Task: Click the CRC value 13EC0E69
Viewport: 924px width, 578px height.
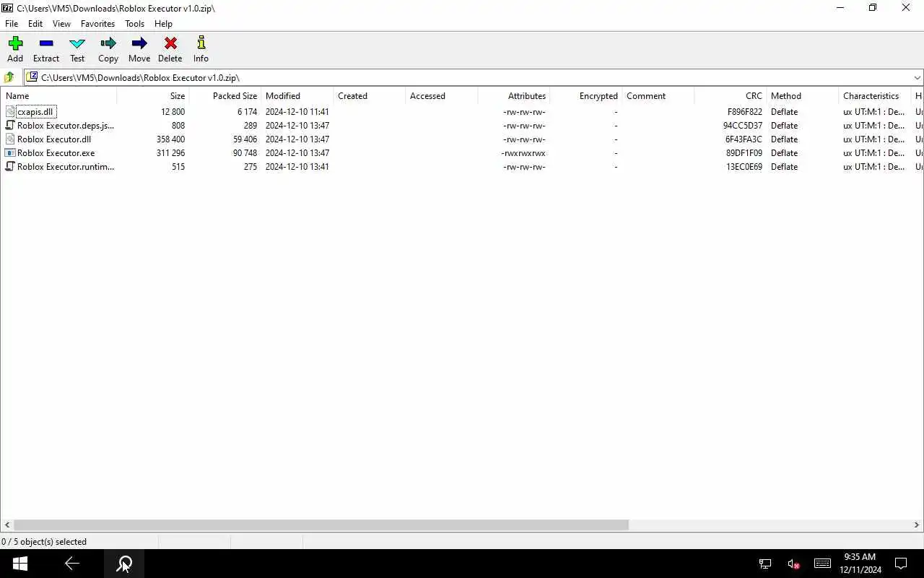Action: tap(744, 167)
